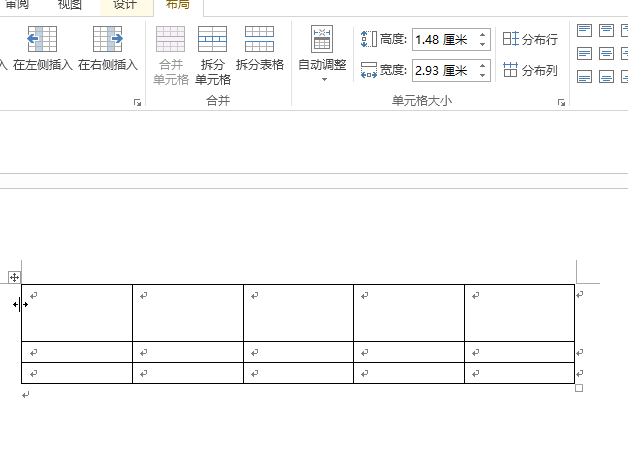Decrease column width with down arrow
628x459 pixels.
[483, 75]
